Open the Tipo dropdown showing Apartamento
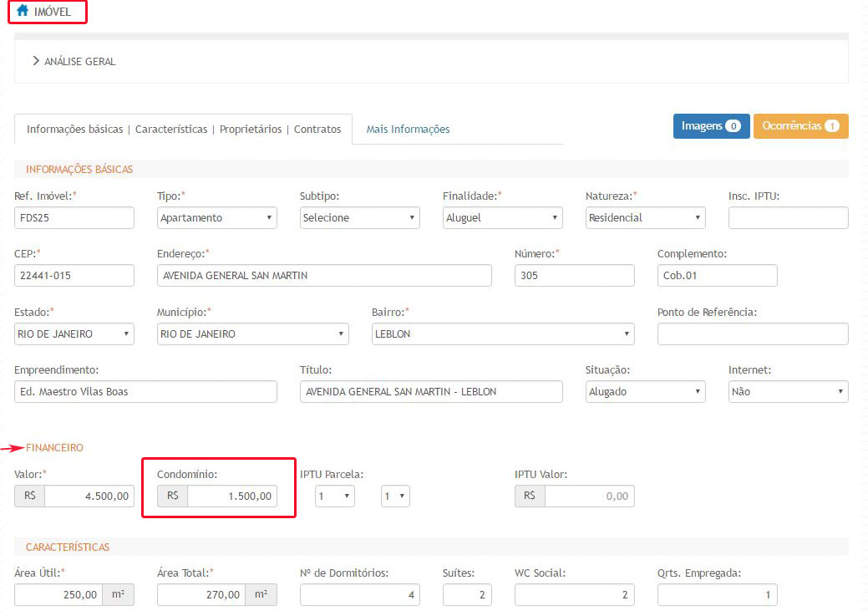This screenshot has height=616, width=868. pos(216,217)
